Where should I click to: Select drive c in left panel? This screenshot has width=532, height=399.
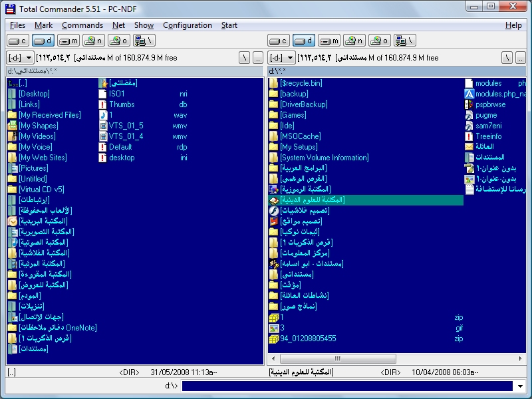(18, 41)
